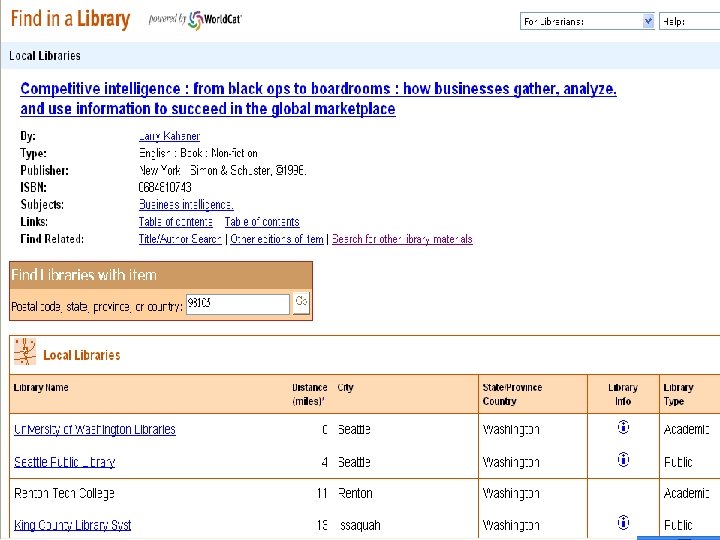The width and height of the screenshot is (720, 540).
Task: Click the Renton city cell
Action: click(355, 493)
